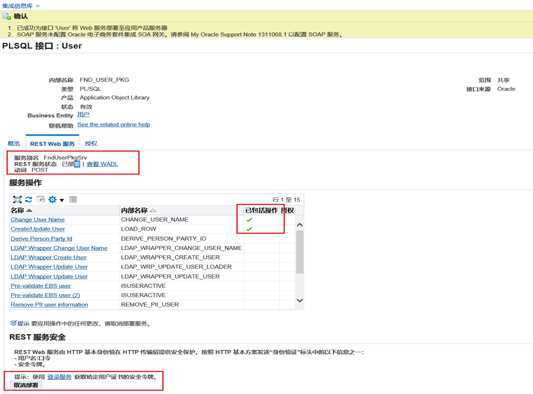Click the 授权 column header in table

[288, 210]
